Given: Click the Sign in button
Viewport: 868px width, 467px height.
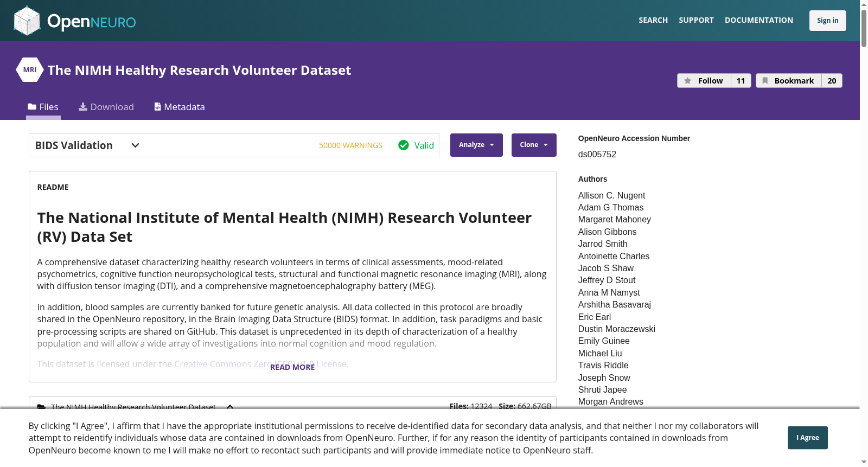Looking at the screenshot, I should point(828,21).
